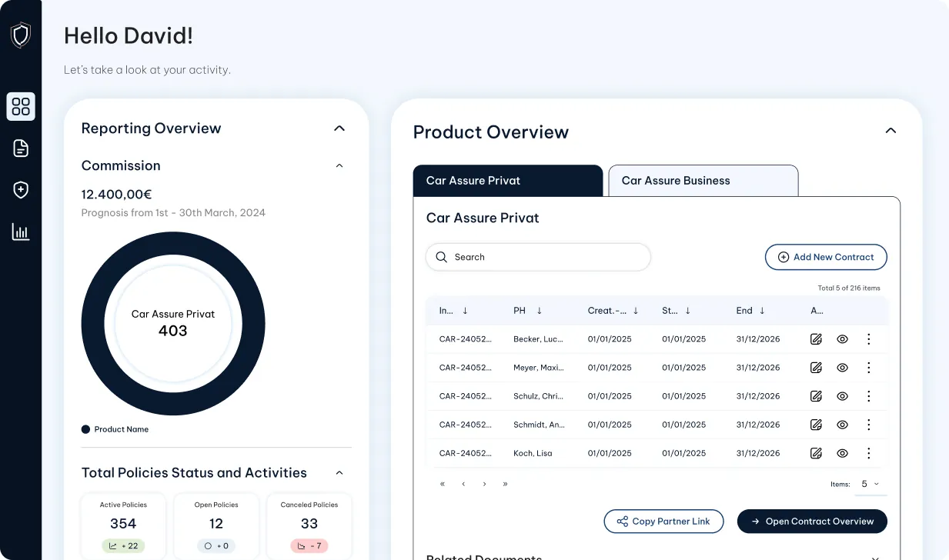Go to previous page of the table
949x560 pixels.
(x=463, y=484)
